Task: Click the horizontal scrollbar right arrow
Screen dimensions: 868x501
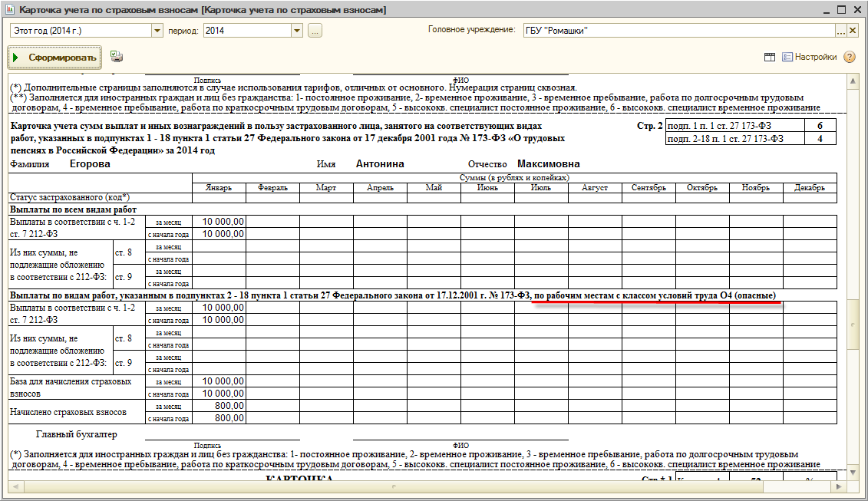Action: click(839, 486)
